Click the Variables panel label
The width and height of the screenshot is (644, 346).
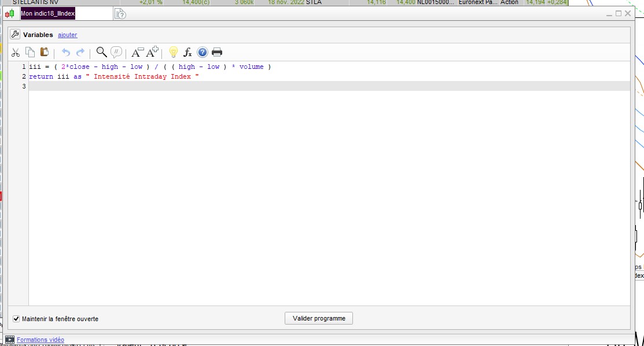point(38,35)
